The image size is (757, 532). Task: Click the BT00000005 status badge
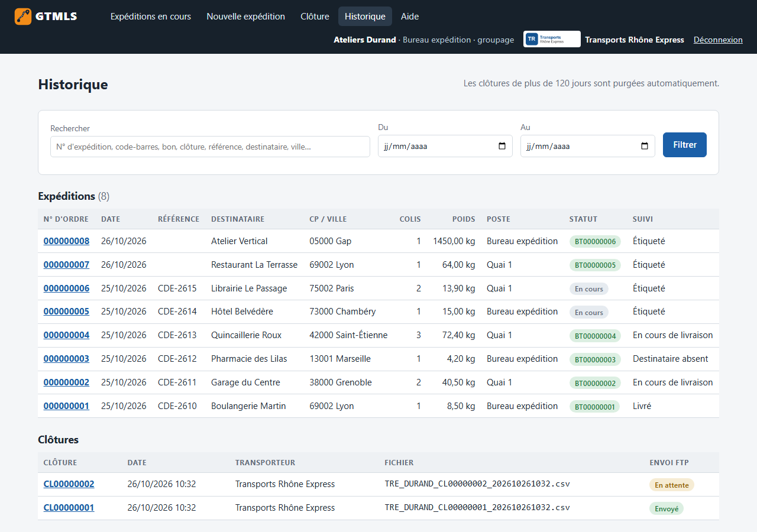595,265
